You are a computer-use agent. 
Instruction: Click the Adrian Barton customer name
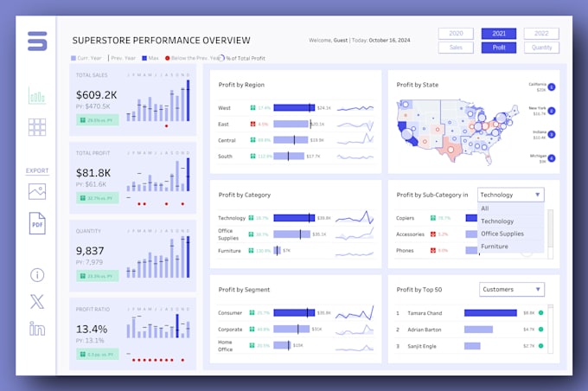[x=424, y=330]
